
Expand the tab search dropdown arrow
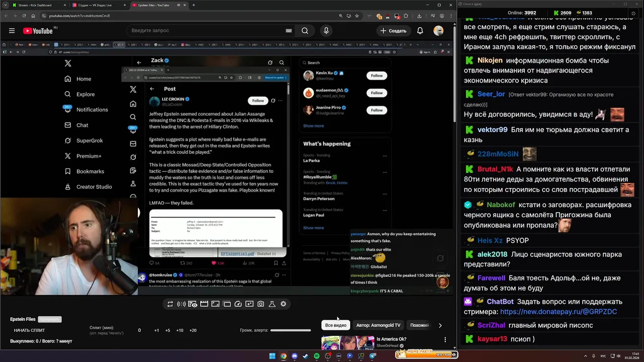pyautogui.click(x=6, y=5)
